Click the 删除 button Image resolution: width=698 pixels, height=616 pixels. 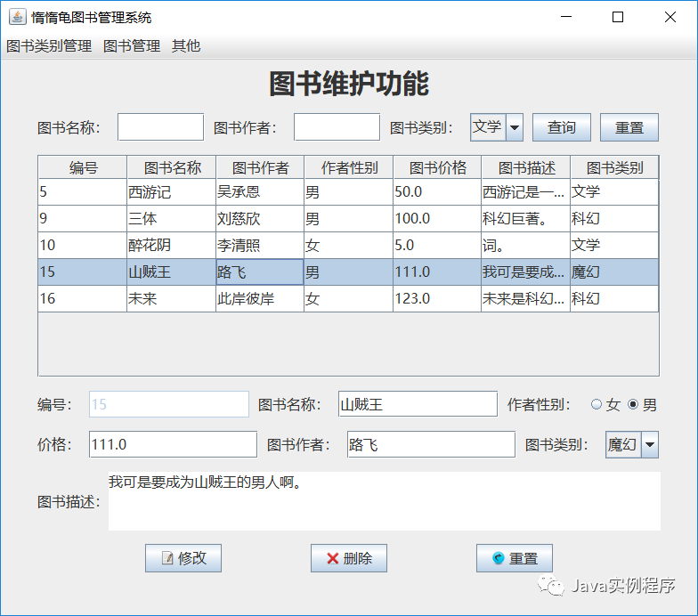click(349, 558)
